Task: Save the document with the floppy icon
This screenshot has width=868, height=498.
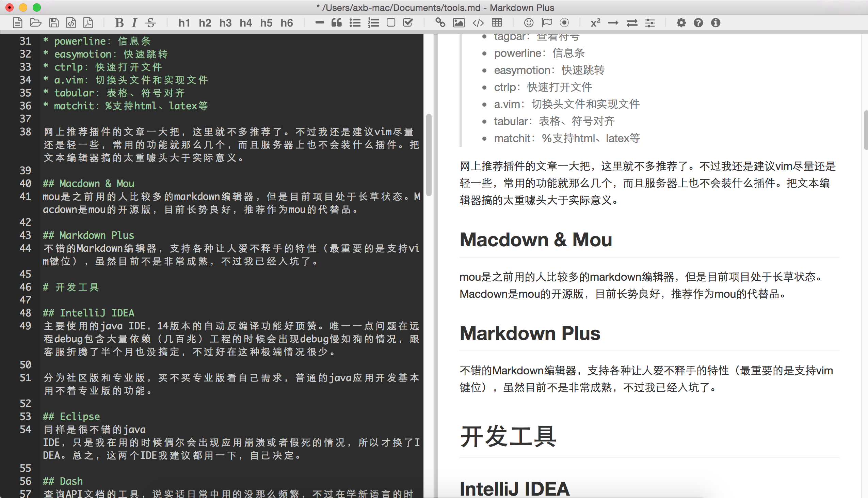Action: tap(54, 23)
